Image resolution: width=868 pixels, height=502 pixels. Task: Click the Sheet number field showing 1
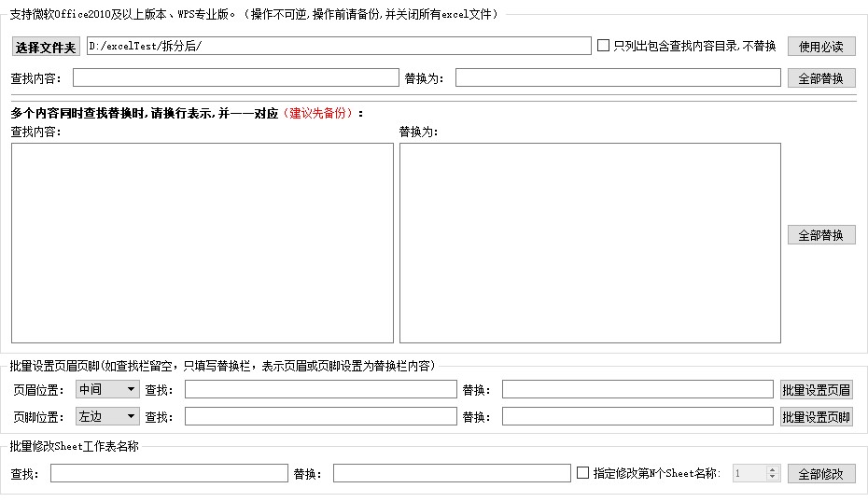pos(749,473)
